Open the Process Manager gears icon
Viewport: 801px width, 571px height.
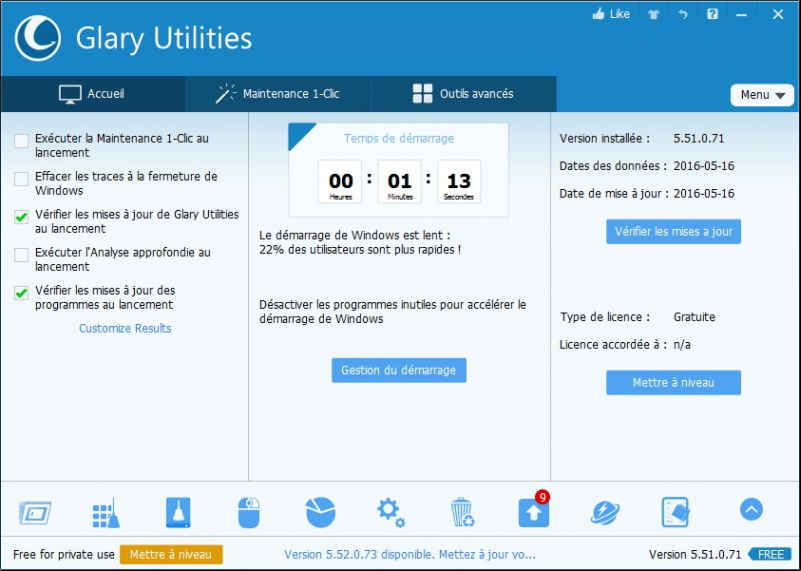pos(391,513)
